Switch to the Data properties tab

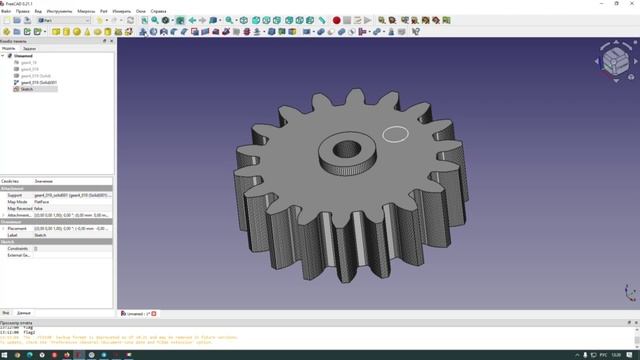[24, 313]
